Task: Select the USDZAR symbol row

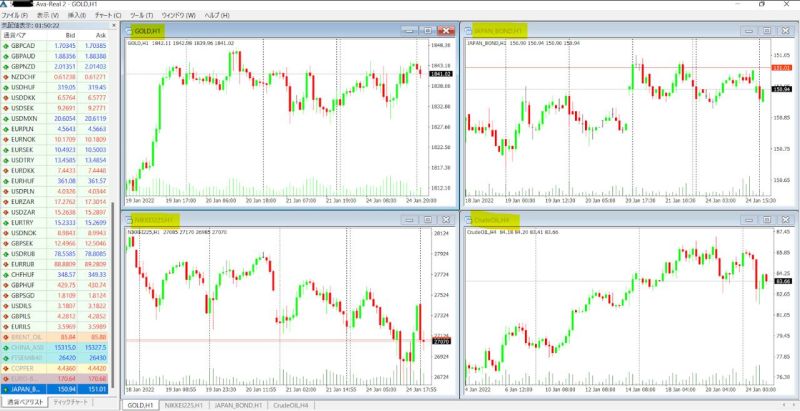Action: [x=55, y=212]
